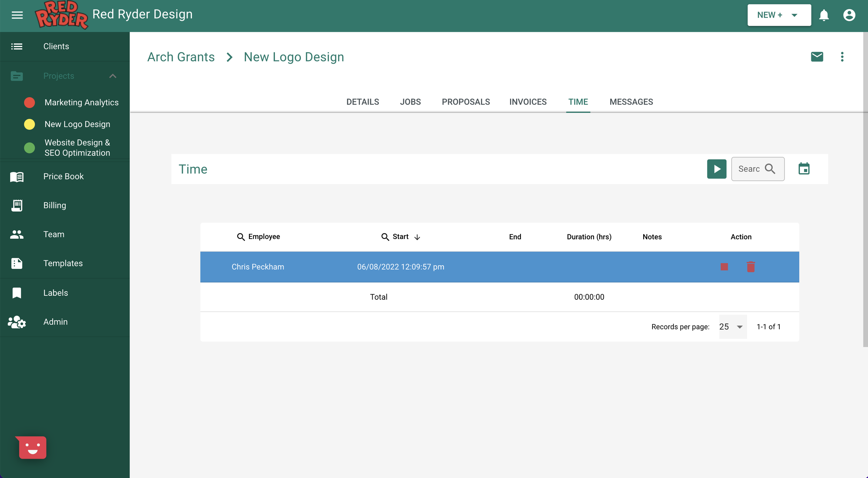Click the time Search input field

(x=750, y=169)
